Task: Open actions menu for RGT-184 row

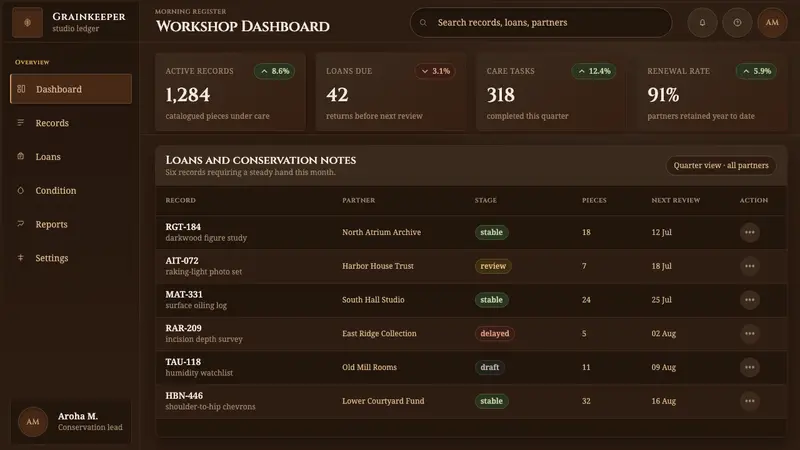Action: [x=749, y=232]
